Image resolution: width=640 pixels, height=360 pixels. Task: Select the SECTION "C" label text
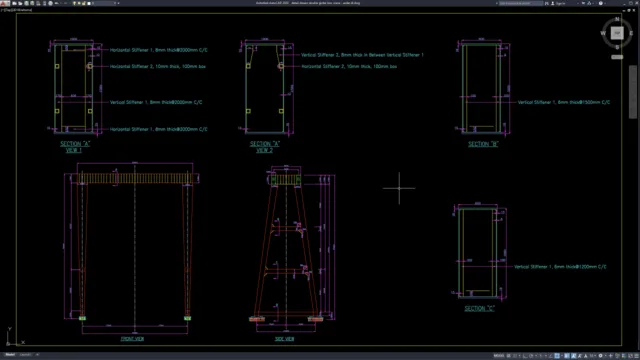pyautogui.click(x=480, y=309)
